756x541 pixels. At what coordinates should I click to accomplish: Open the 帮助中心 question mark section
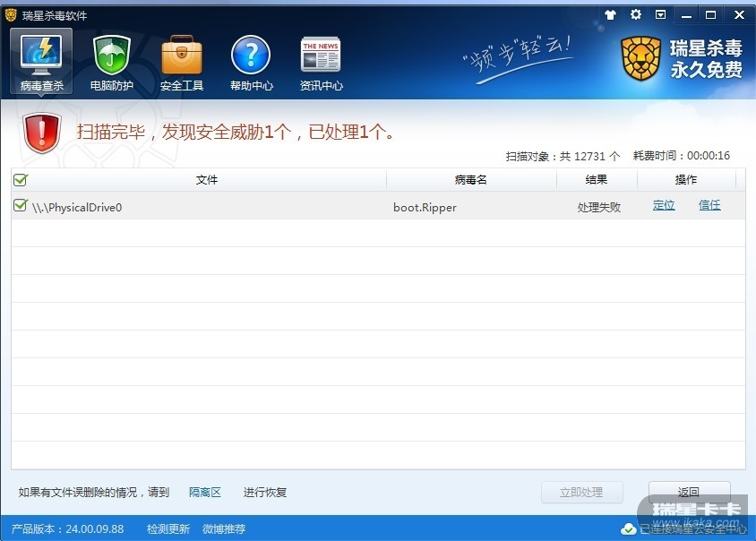click(x=251, y=63)
